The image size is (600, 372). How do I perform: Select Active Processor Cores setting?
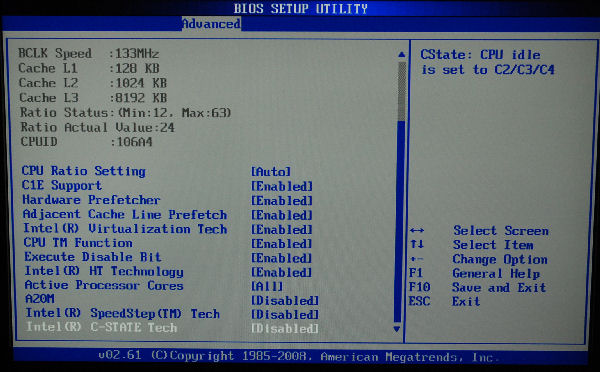[104, 286]
